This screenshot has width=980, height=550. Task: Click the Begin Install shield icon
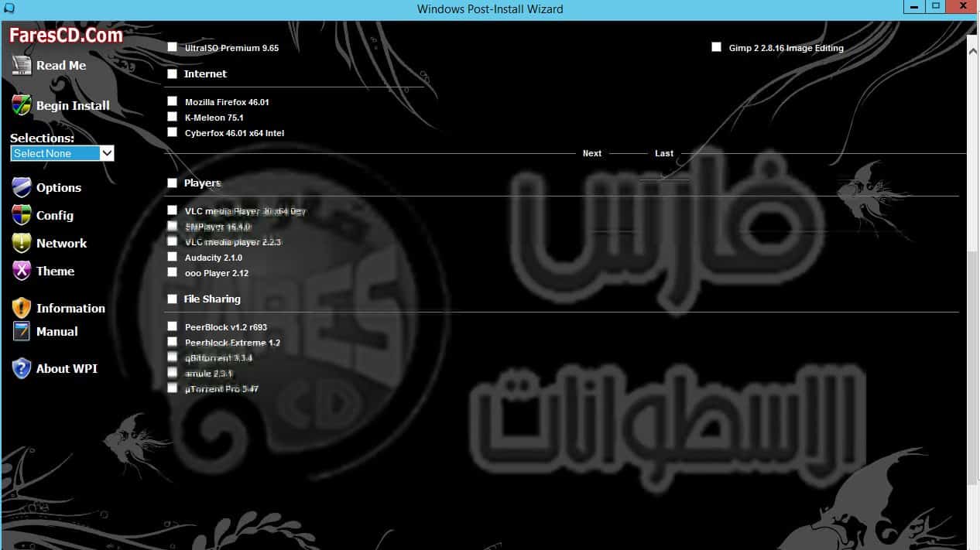click(x=22, y=106)
